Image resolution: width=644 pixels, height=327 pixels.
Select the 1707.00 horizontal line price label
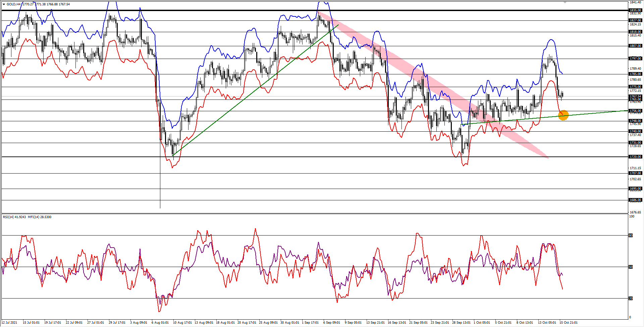(635, 173)
